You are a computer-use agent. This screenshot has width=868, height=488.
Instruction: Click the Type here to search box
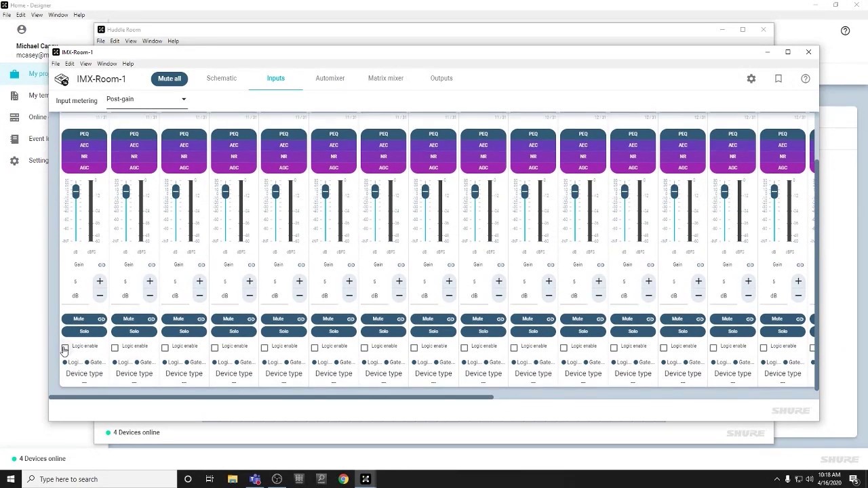pyautogui.click(x=99, y=479)
